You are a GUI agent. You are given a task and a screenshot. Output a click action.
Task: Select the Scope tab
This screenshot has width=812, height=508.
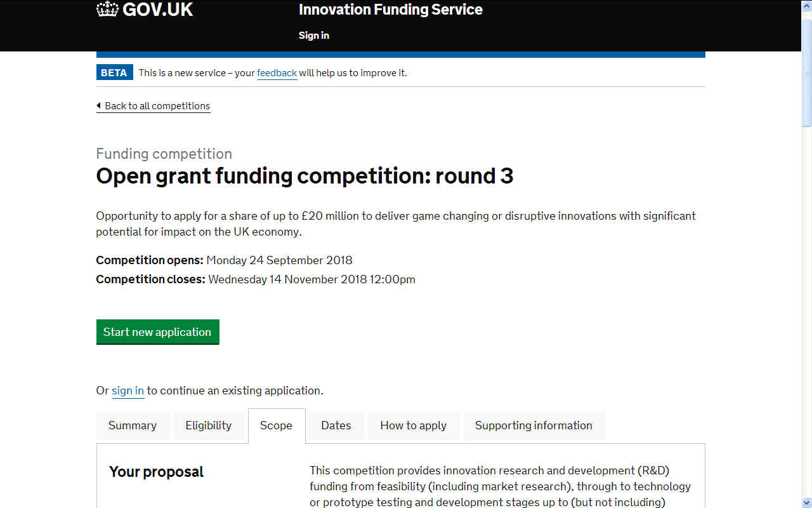click(x=276, y=426)
